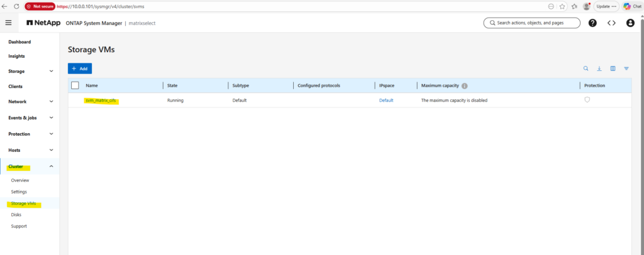
Task: Open the user account profile icon
Action: pos(630,23)
